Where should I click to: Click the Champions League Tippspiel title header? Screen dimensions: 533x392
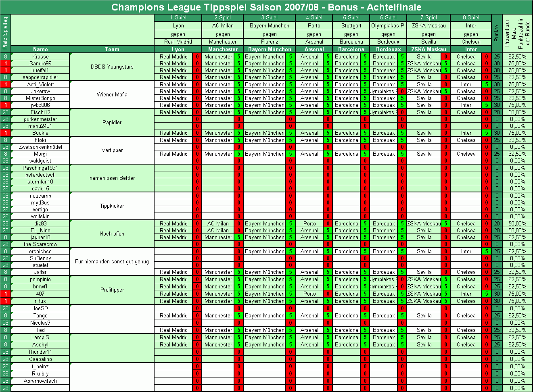[x=266, y=7]
